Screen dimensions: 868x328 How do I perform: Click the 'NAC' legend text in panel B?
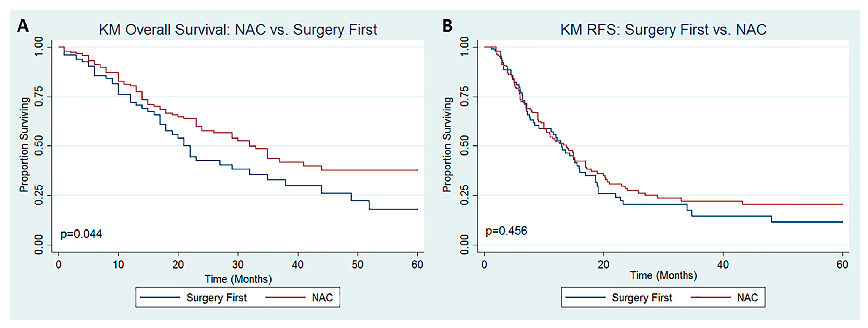click(x=747, y=298)
